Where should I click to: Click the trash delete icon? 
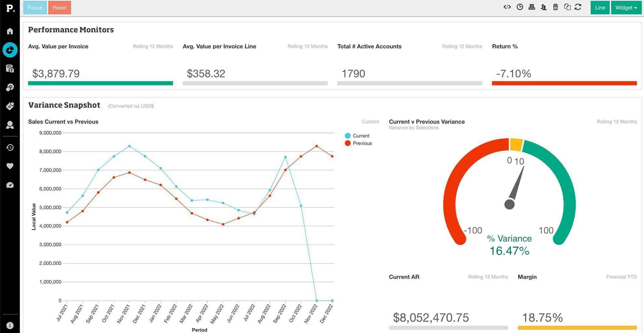coord(556,7)
